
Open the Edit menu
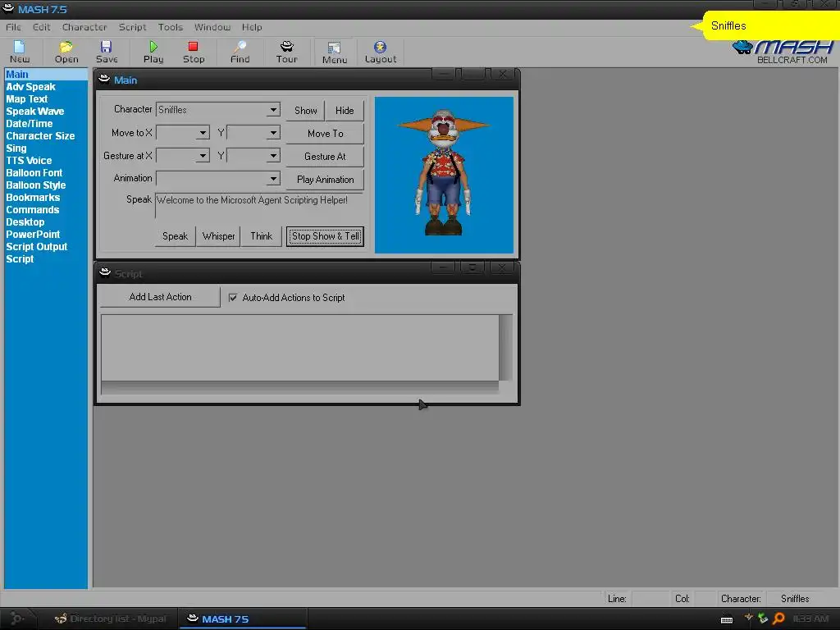pos(41,27)
